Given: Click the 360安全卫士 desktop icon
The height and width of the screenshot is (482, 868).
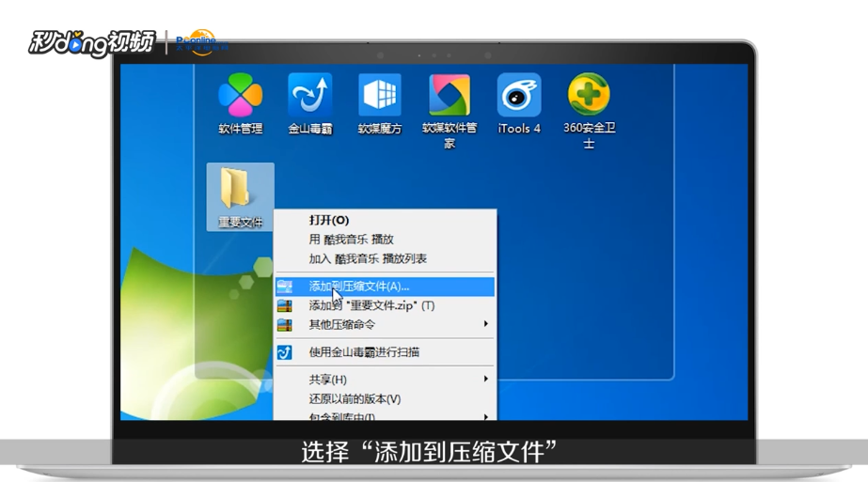Looking at the screenshot, I should 589,111.
